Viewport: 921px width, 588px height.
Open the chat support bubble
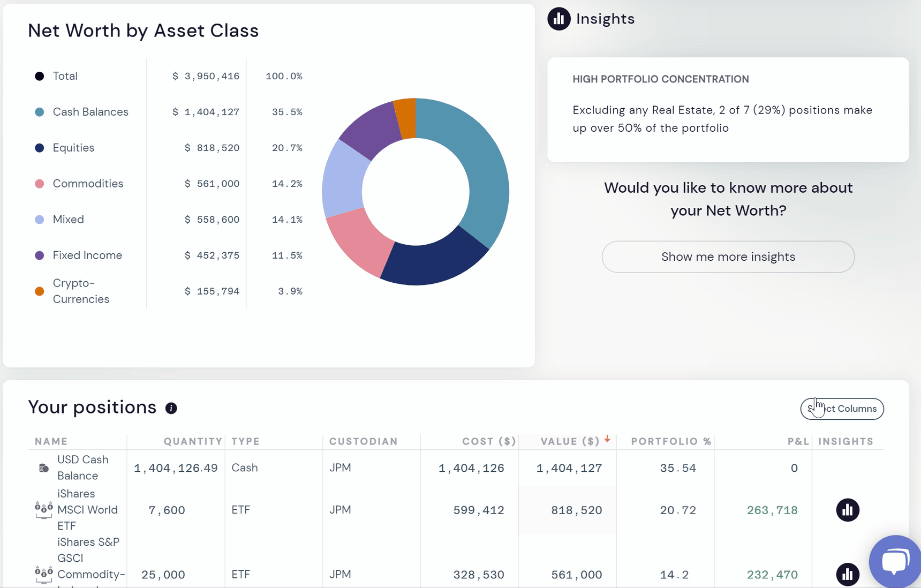click(895, 561)
